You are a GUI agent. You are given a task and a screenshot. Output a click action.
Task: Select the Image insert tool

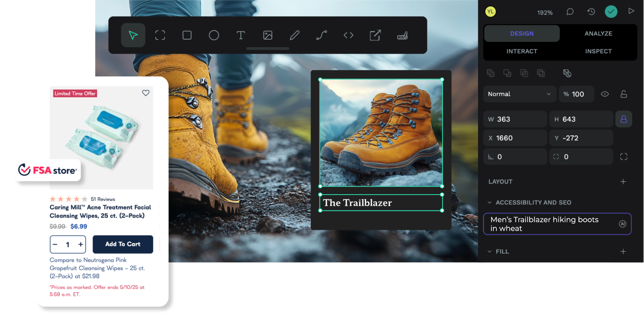268,35
